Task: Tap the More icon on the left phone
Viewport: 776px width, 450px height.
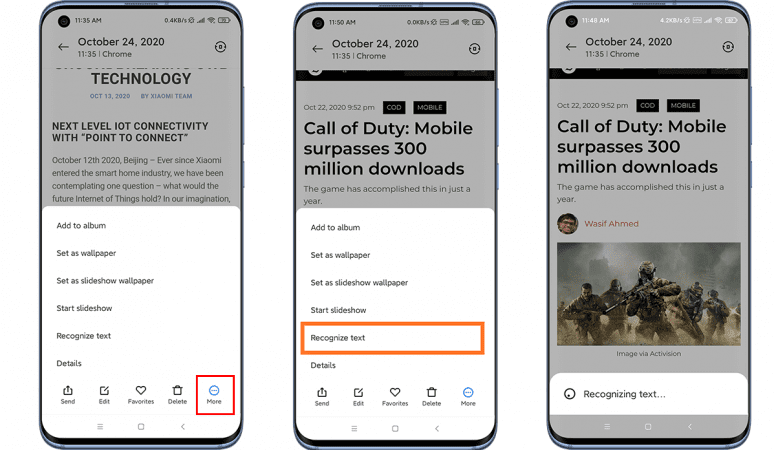Action: [214, 395]
